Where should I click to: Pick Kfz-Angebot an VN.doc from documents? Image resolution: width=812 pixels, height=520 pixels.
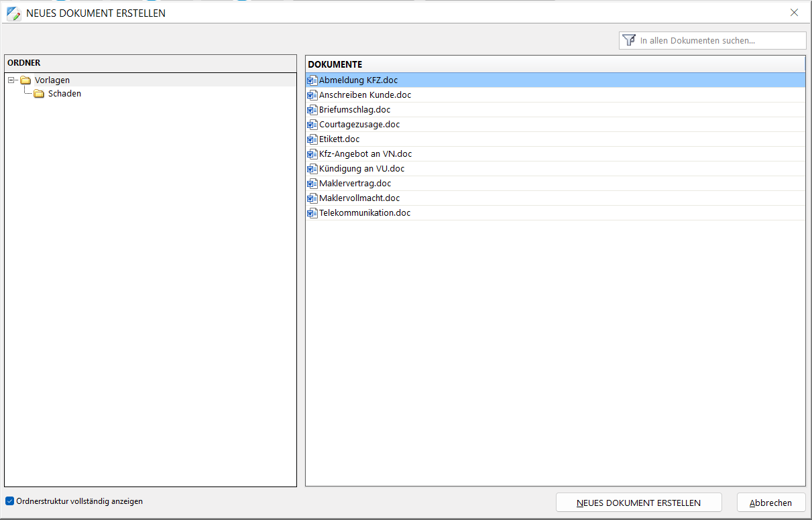point(365,154)
